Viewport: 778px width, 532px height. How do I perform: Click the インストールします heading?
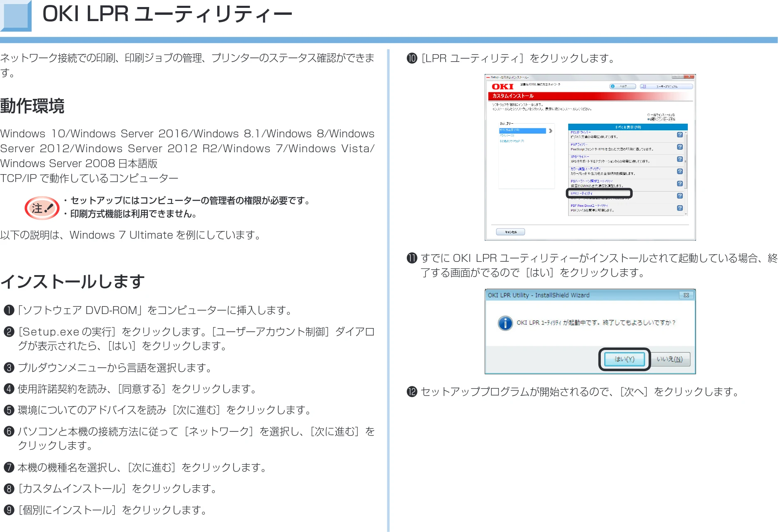tap(73, 282)
